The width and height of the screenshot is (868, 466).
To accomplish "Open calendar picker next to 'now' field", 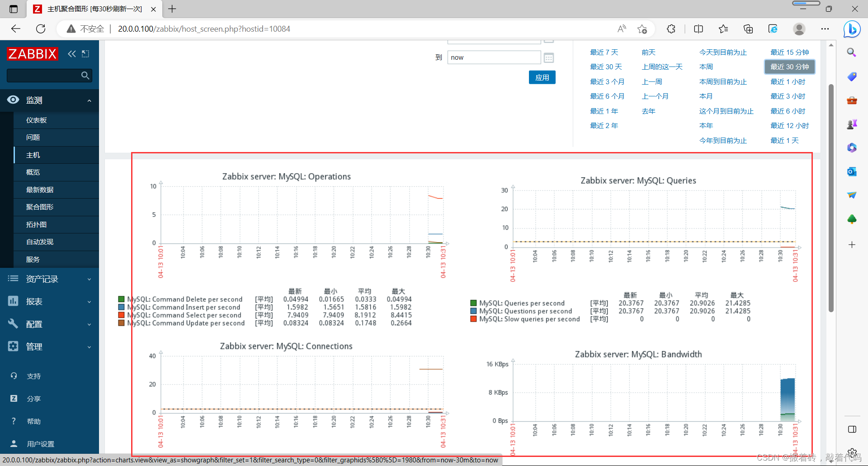I will point(549,58).
